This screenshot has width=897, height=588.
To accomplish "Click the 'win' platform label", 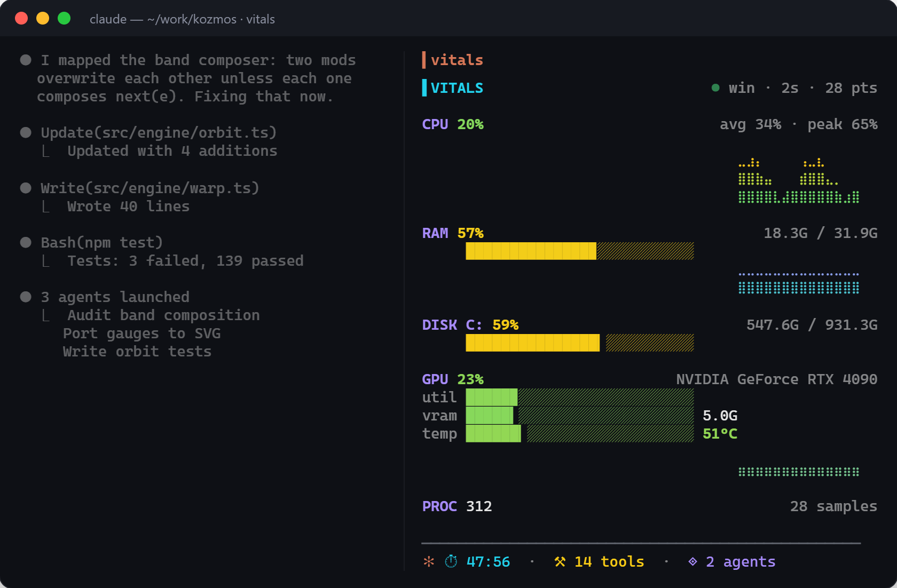I will (x=742, y=88).
